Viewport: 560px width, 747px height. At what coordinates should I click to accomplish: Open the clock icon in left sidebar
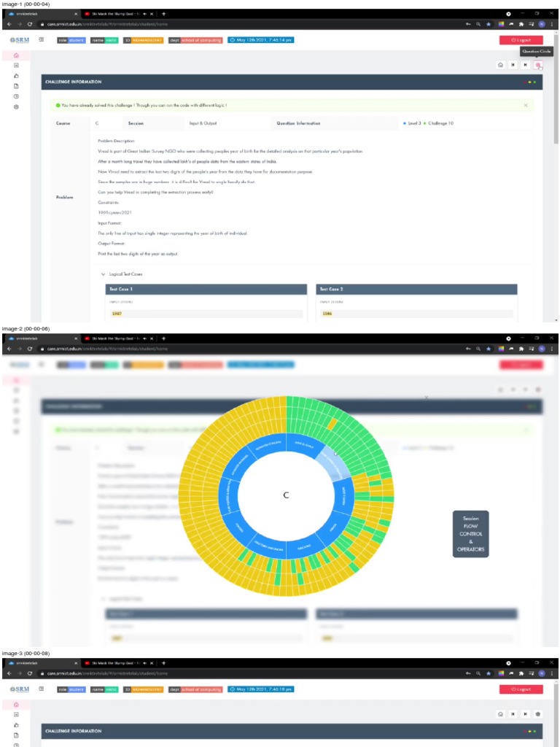[16, 96]
